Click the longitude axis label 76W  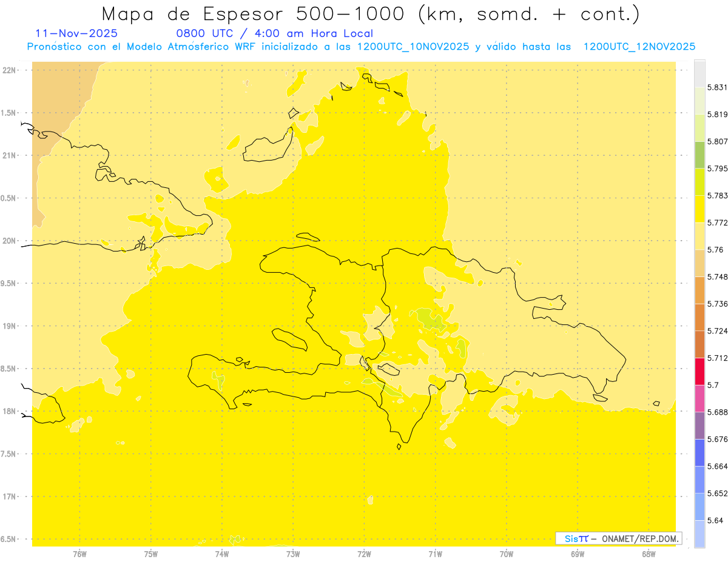point(79,554)
